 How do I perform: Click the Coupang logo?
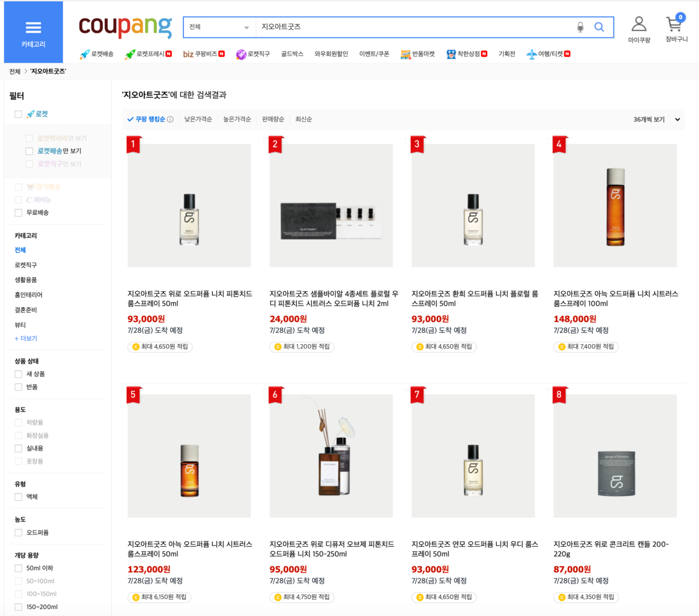coord(125,26)
